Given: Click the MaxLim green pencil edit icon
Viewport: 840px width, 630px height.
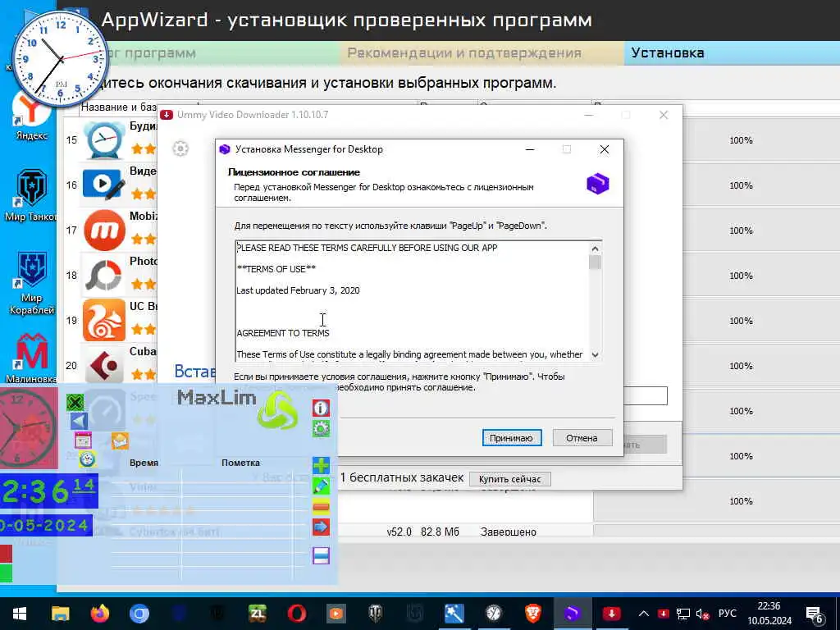Looking at the screenshot, I should click(321, 486).
